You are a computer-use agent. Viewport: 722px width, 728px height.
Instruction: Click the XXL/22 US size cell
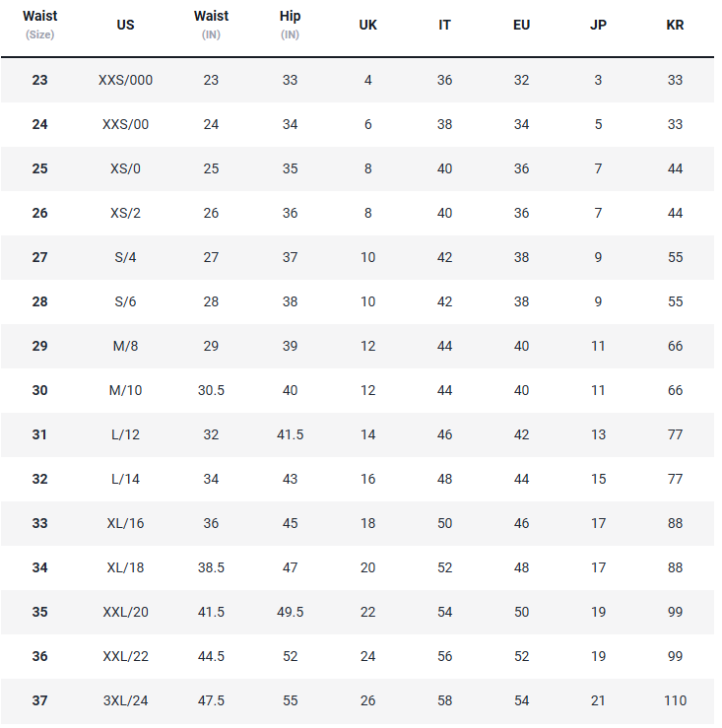pyautogui.click(x=125, y=656)
